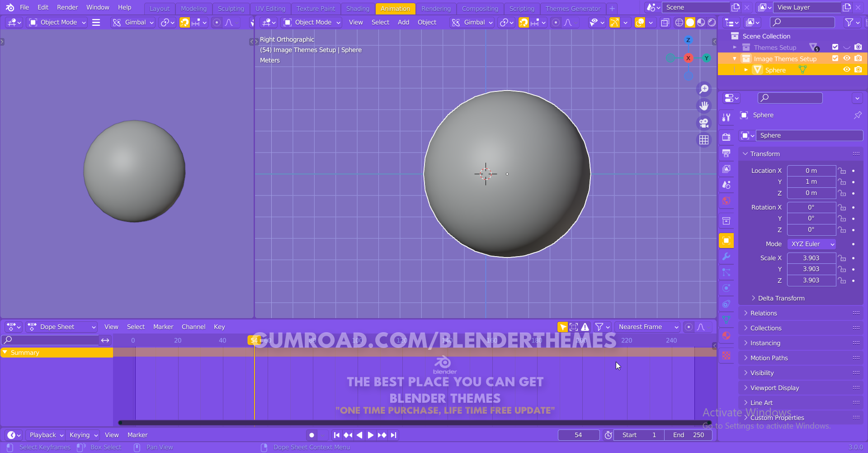This screenshot has height=453, width=868.
Task: Toggle the camera view gizmo
Action: (704, 123)
